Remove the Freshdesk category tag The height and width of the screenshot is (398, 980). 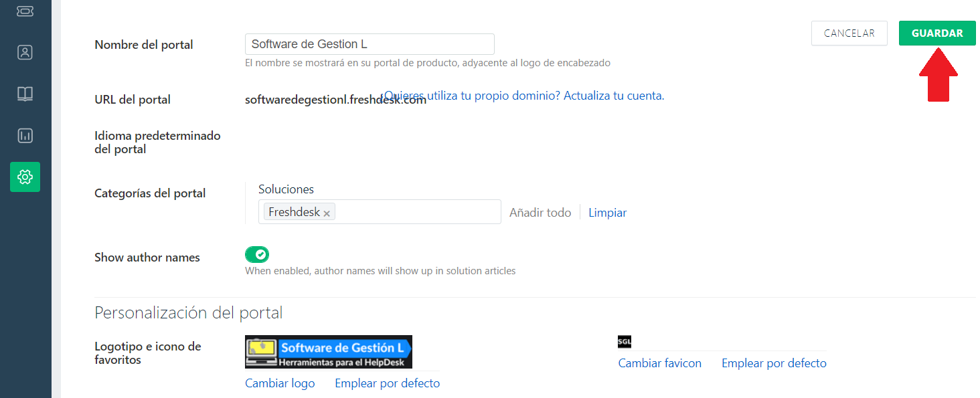[327, 213]
